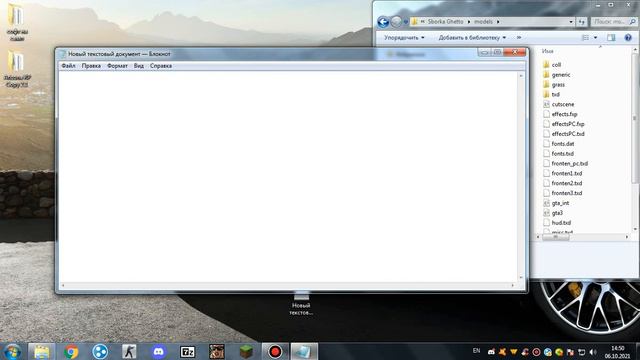Open the volume control in system tray
Image resolution: width=640 pixels, height=360 pixels.
[593, 352]
